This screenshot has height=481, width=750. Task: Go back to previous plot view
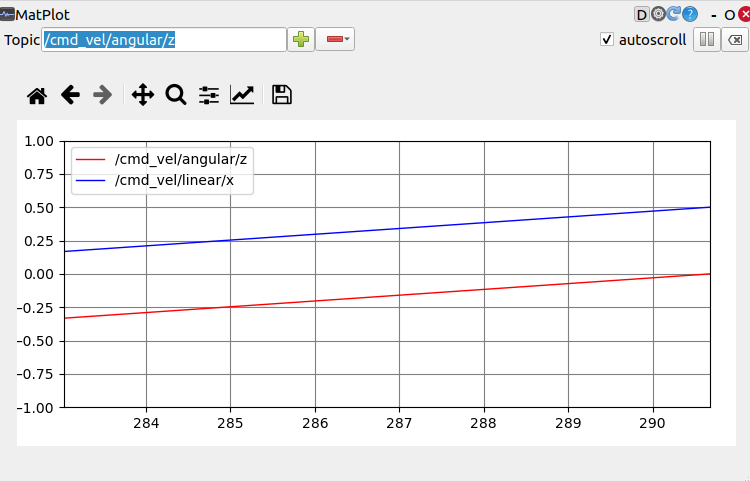(x=70, y=95)
